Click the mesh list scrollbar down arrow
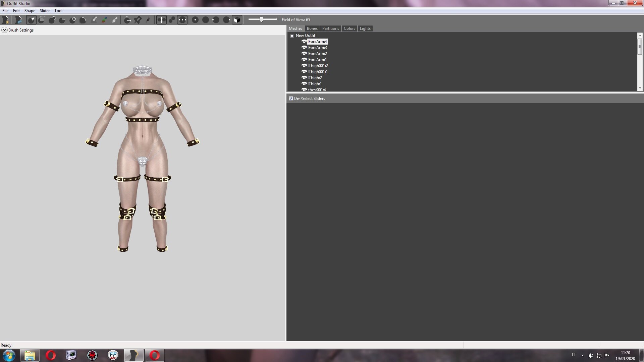Image resolution: width=644 pixels, height=362 pixels. 640,88
